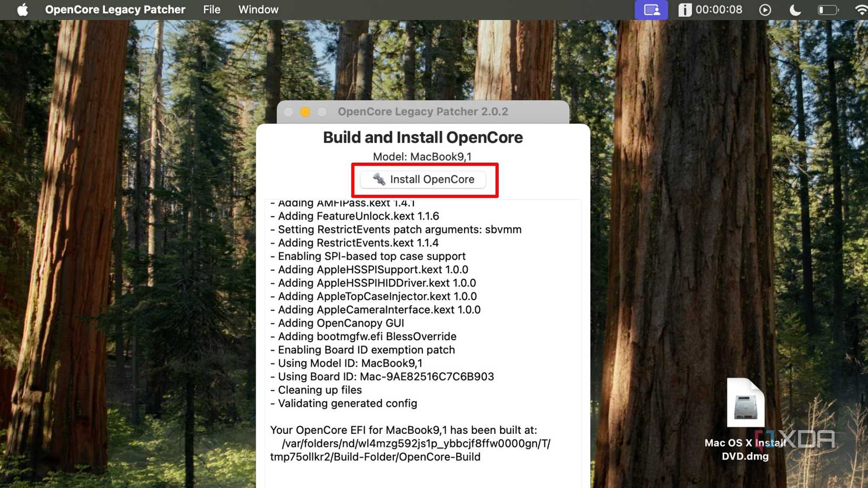The width and height of the screenshot is (868, 488).
Task: Click the play circle menu bar icon
Action: [765, 10]
